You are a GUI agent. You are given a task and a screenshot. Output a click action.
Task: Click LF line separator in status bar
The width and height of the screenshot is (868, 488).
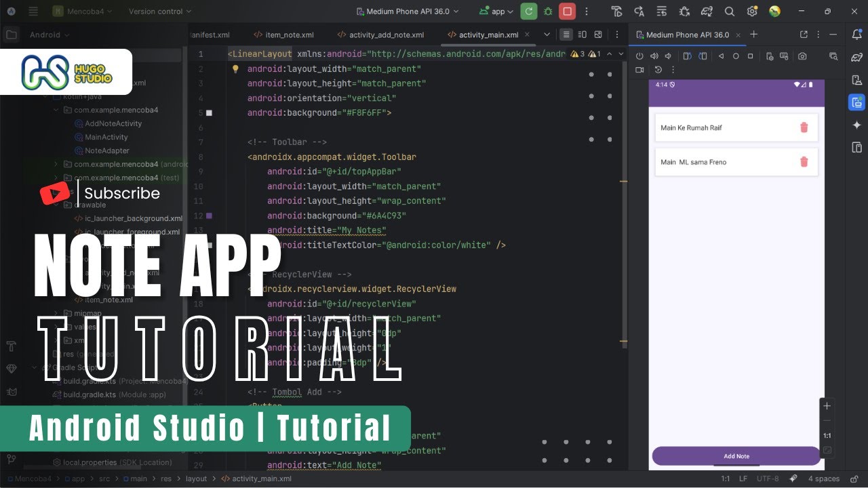(745, 479)
